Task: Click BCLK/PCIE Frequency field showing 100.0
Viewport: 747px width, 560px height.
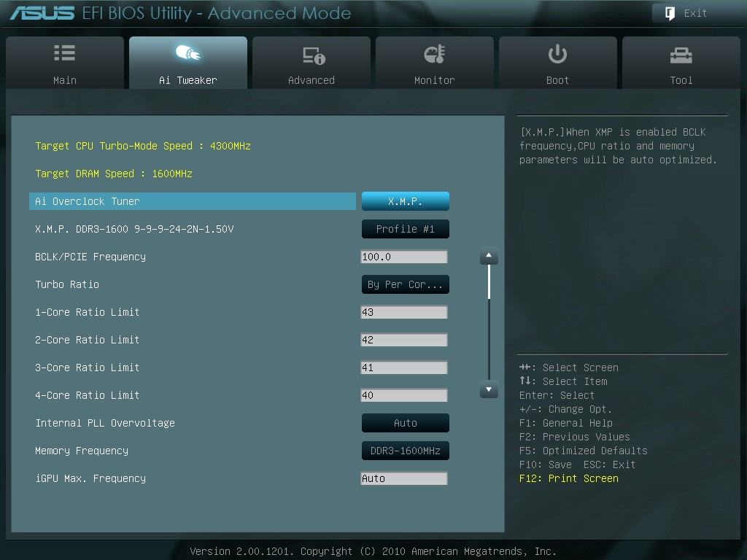Action: click(404, 257)
